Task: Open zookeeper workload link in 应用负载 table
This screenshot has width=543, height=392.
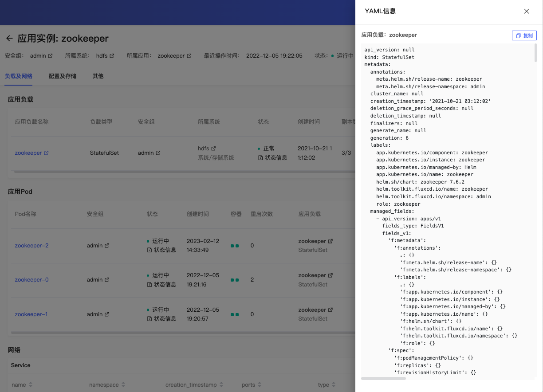Action: click(x=28, y=153)
